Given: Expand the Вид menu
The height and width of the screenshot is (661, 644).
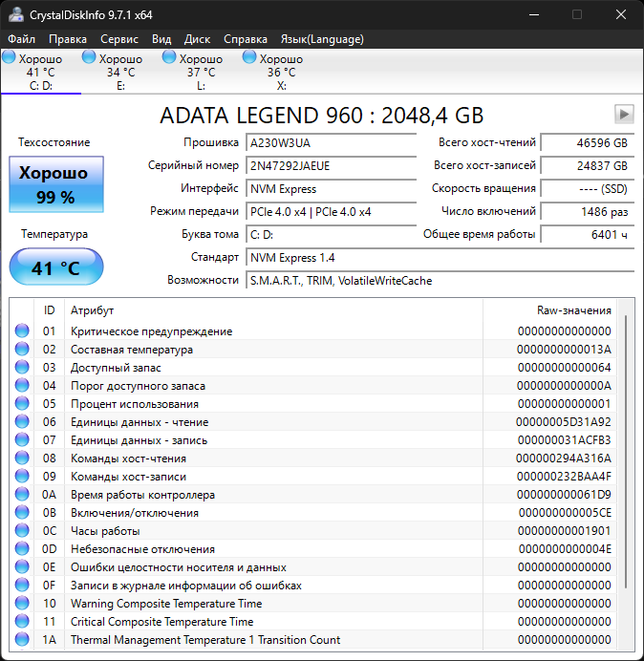Looking at the screenshot, I should (x=161, y=39).
